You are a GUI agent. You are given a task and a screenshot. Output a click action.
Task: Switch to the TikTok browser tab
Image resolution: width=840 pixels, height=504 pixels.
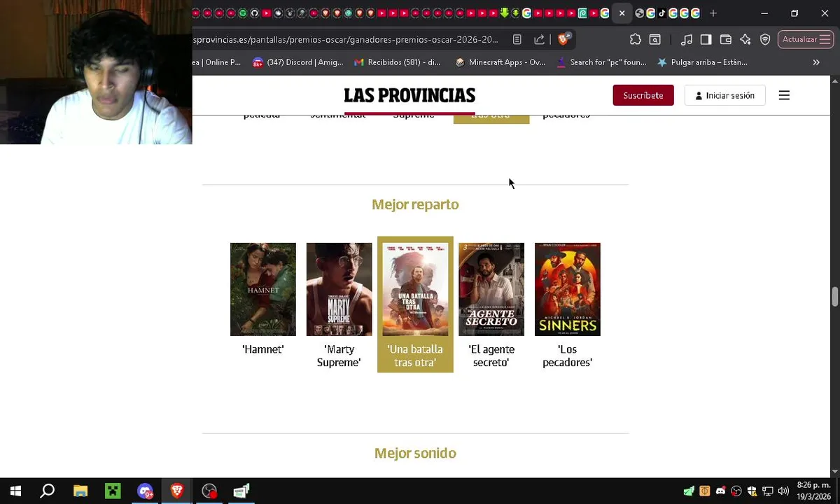coord(661,13)
